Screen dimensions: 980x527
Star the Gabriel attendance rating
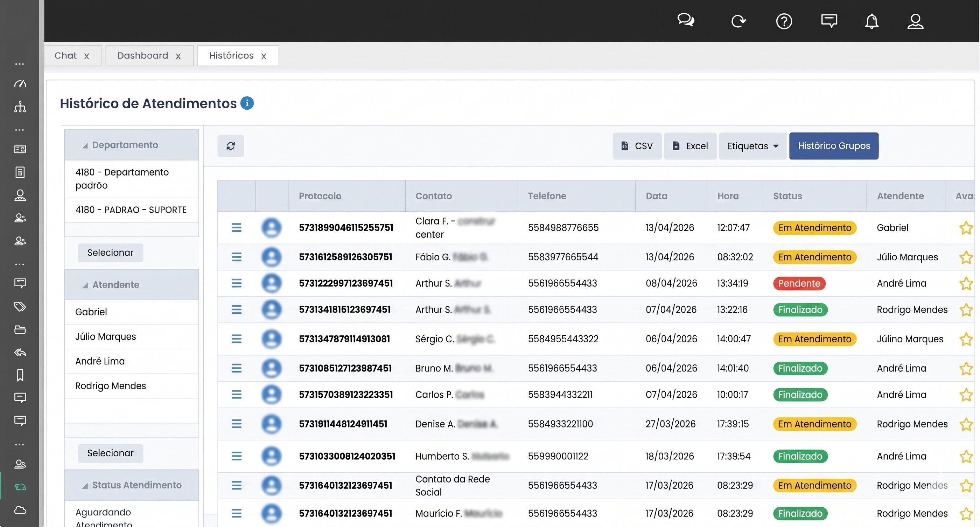pyautogui.click(x=966, y=228)
